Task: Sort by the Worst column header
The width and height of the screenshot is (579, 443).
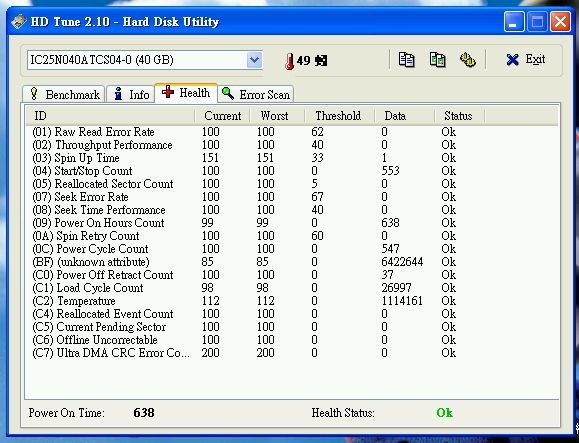Action: 277,116
